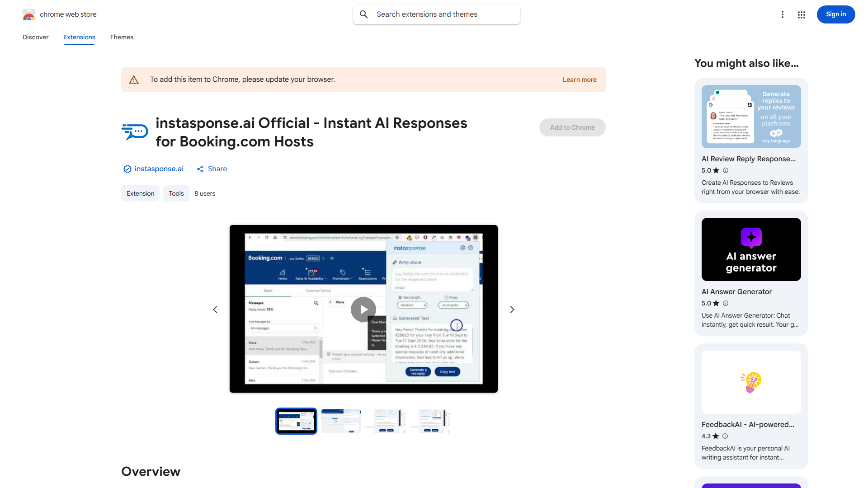Click the Sign in button
868x488 pixels.
(835, 14)
